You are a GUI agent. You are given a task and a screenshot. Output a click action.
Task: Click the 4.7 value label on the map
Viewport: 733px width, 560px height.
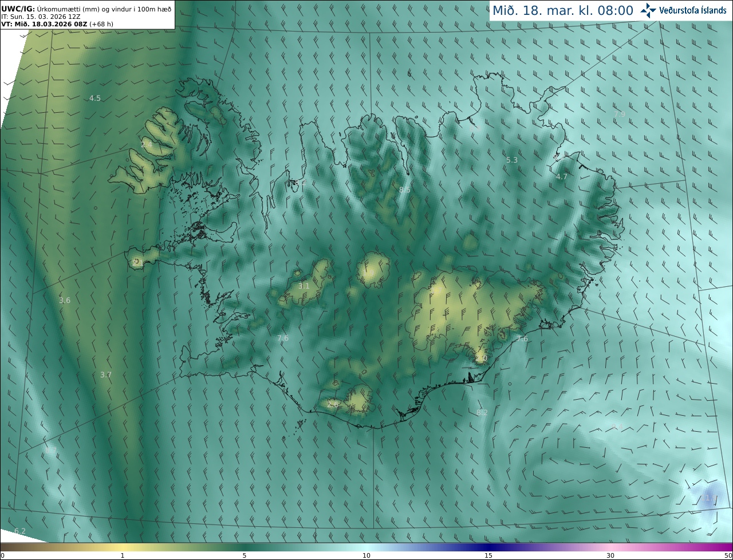tap(562, 176)
